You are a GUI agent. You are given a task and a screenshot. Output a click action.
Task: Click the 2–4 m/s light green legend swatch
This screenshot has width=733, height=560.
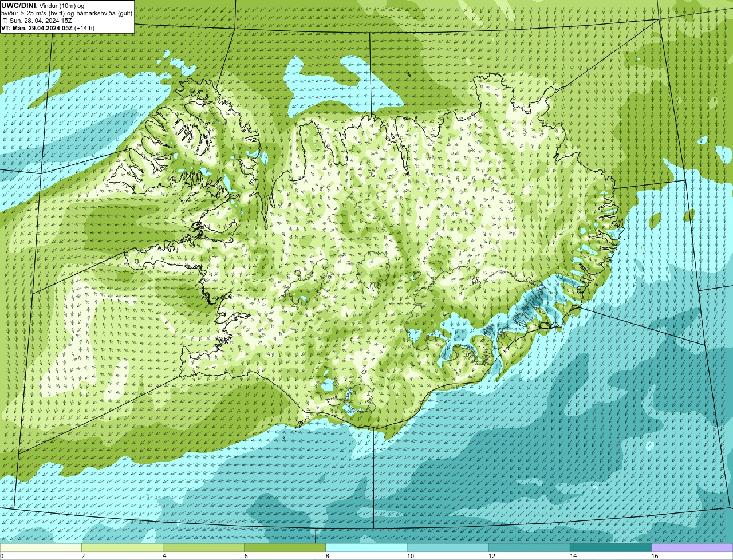pyautogui.click(x=122, y=547)
